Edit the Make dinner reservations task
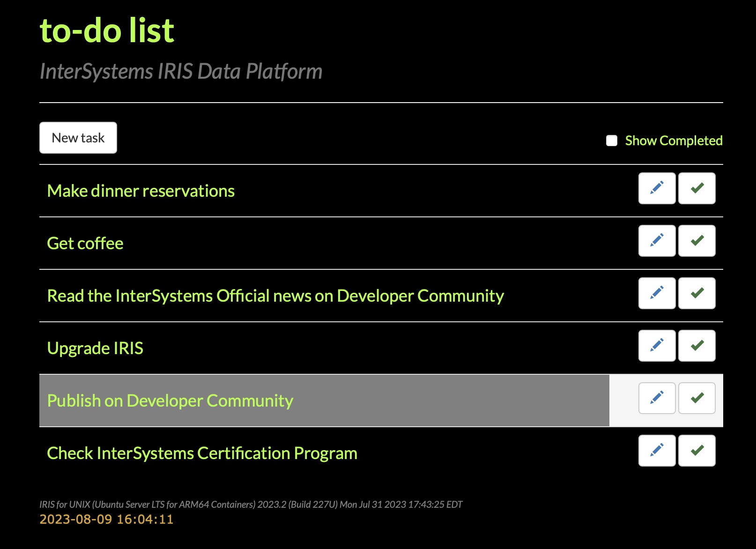This screenshot has height=549, width=756. (657, 188)
